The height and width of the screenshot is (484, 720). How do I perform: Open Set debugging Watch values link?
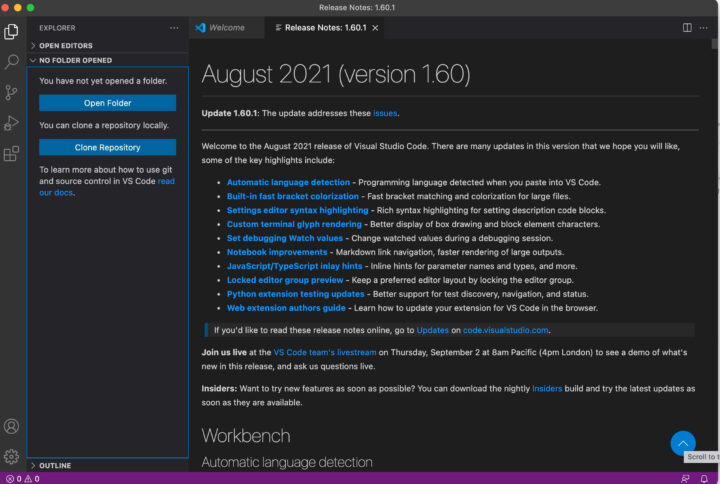click(285, 238)
